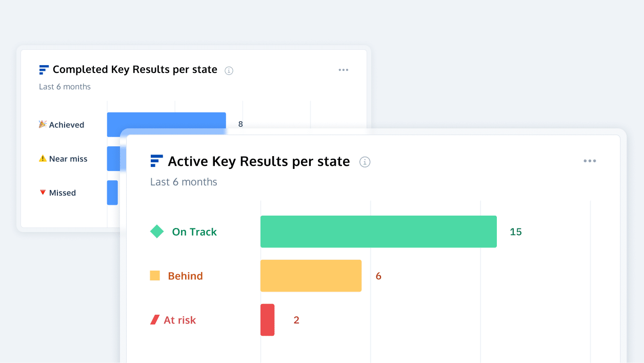
Task: Click the info icon beside Active Key Results title
Action: 365,162
